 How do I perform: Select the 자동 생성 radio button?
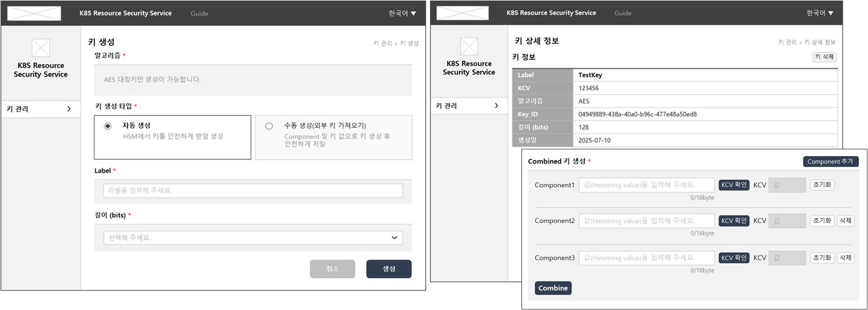tap(108, 126)
